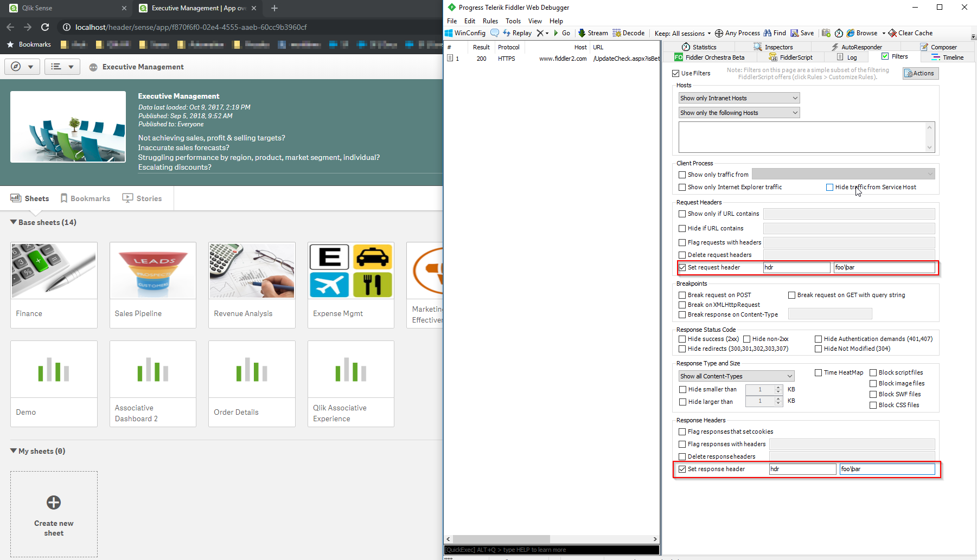Click the session list horizontal scrollbar
Image resolution: width=977 pixels, height=560 pixels.
[501, 539]
